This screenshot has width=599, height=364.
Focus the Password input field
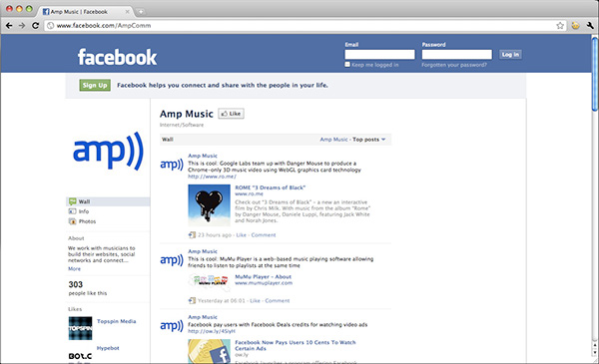[457, 55]
